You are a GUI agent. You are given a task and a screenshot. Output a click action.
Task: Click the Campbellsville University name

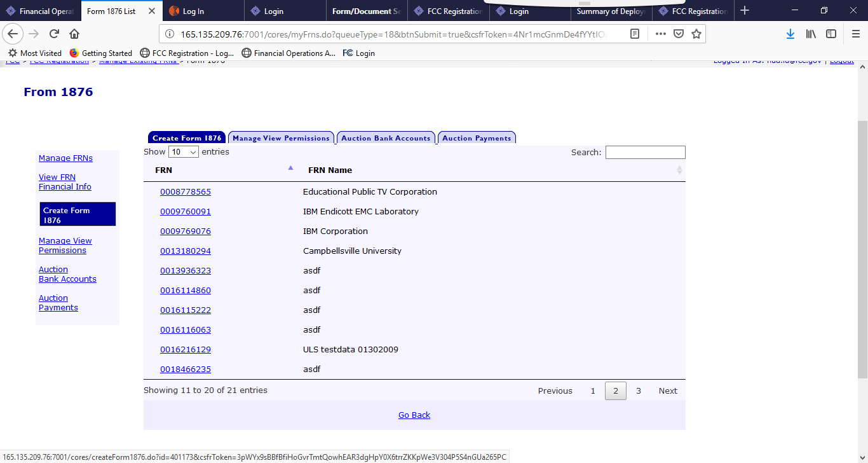352,251
